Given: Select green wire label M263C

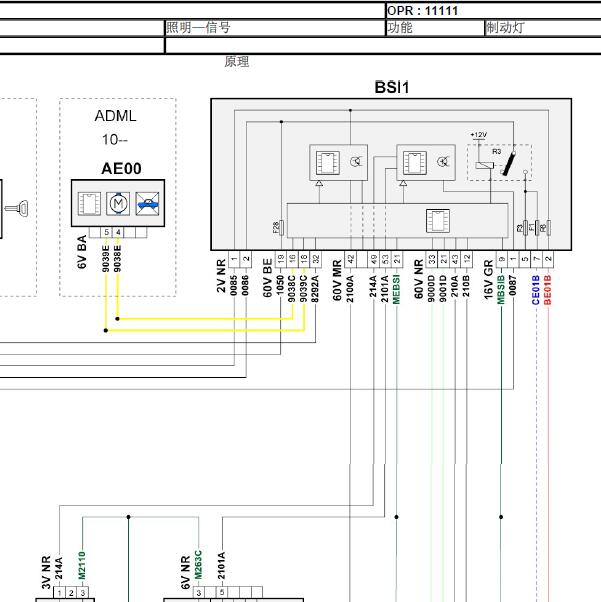Looking at the screenshot, I should click(198, 565).
